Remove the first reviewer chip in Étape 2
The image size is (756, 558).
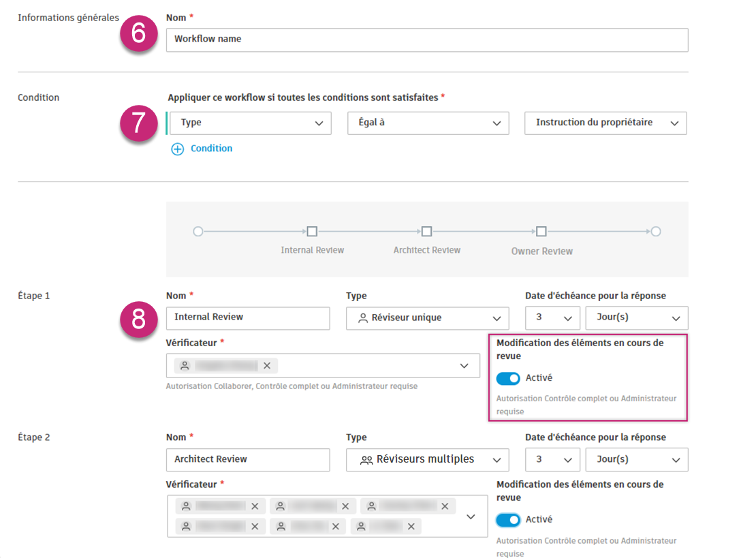click(x=257, y=506)
